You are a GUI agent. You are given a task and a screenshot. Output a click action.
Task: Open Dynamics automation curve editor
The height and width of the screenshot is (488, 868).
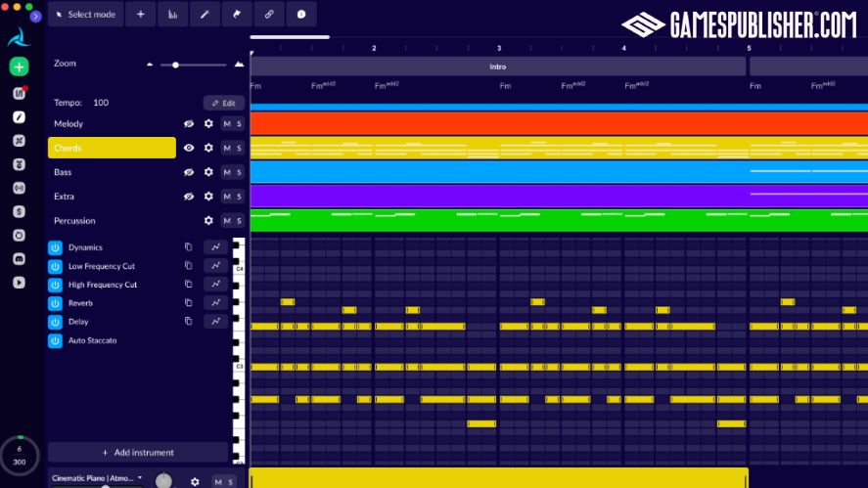pos(216,246)
